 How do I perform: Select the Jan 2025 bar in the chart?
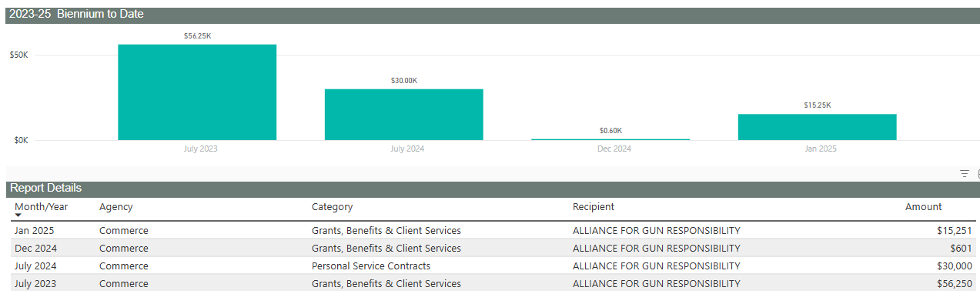tap(817, 127)
